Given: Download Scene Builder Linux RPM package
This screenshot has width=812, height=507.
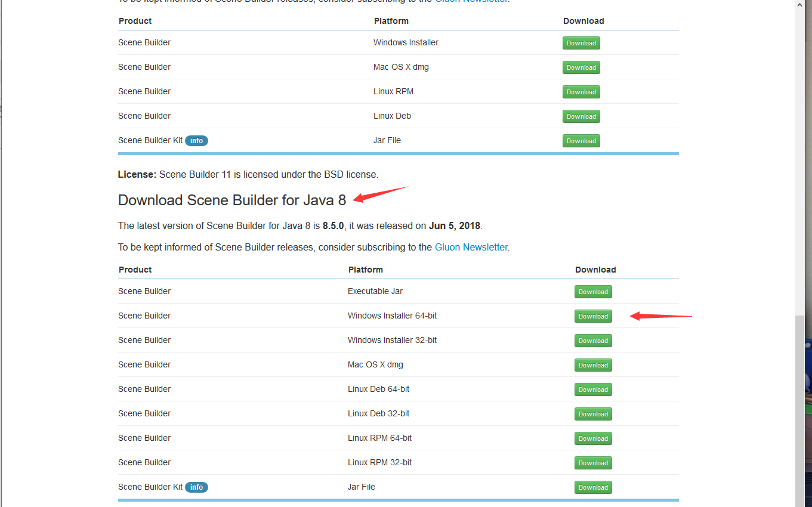Looking at the screenshot, I should click(581, 91).
